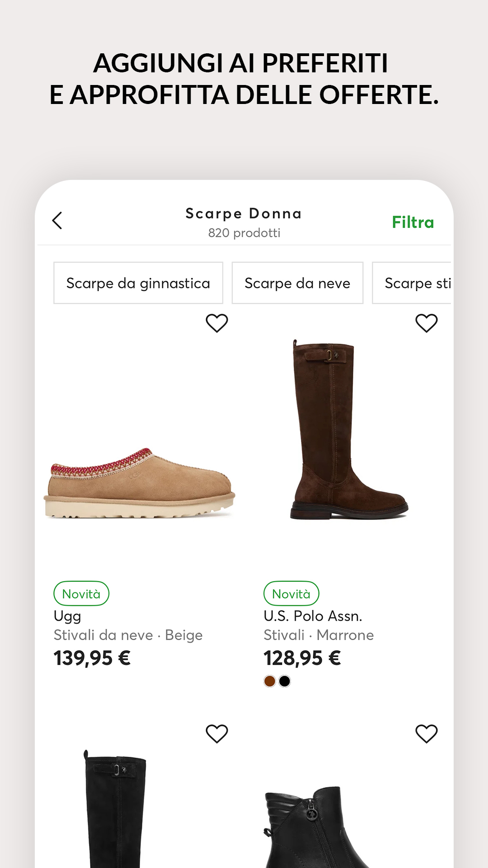Viewport: 488px width, 868px height.
Task: Select the Scarpe da neve category
Action: (x=297, y=283)
